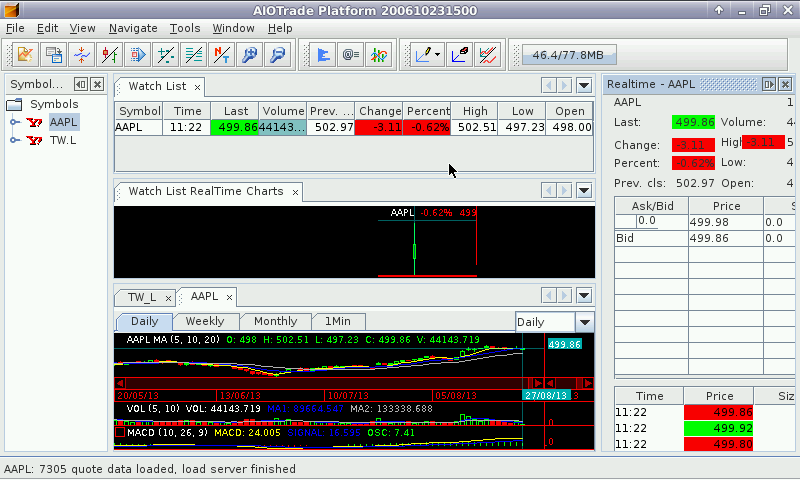Close the Watch List tab
The image size is (800, 480).
pos(197,88)
